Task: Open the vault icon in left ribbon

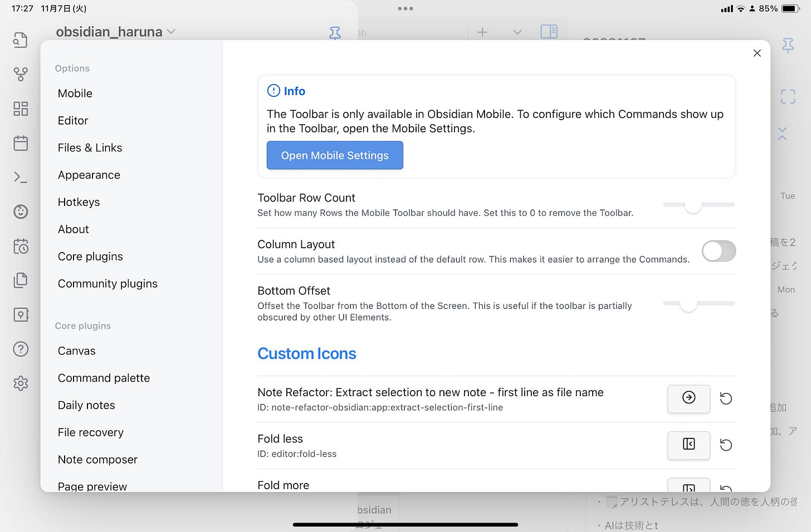Action: tap(21, 314)
